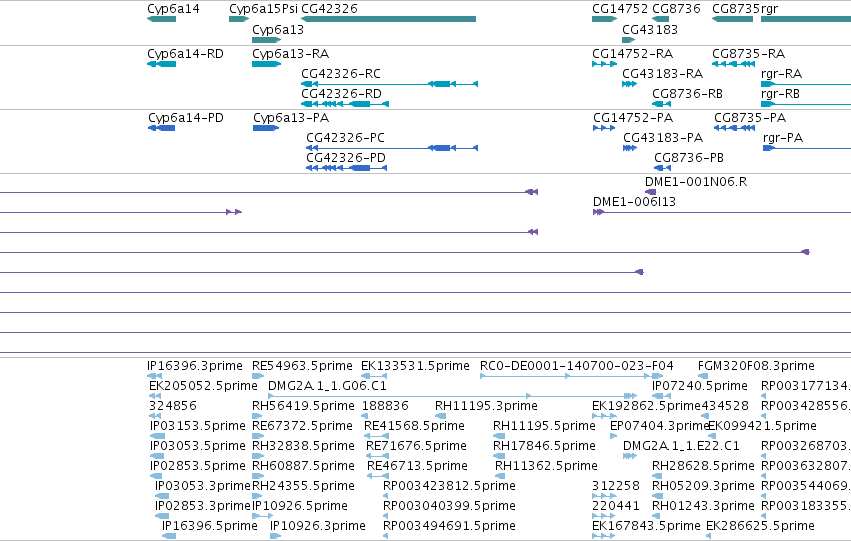Viewport: 851px width, 541px height.
Task: Select the DME1-001N06.R clone label
Action: click(696, 182)
